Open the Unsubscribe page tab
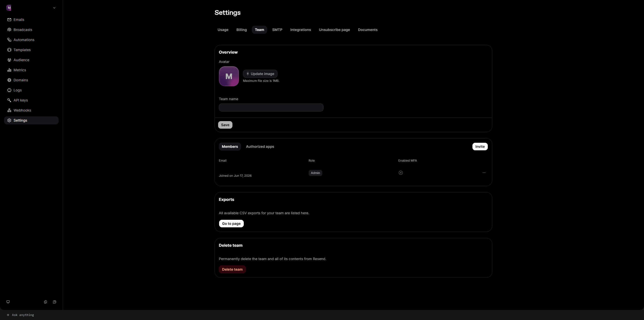This screenshot has width=644, height=320. [x=334, y=30]
